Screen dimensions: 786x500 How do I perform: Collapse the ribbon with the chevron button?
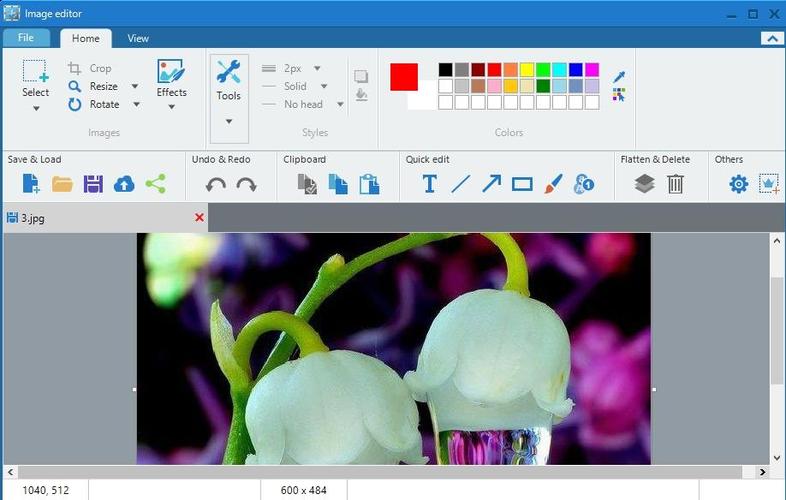772,39
